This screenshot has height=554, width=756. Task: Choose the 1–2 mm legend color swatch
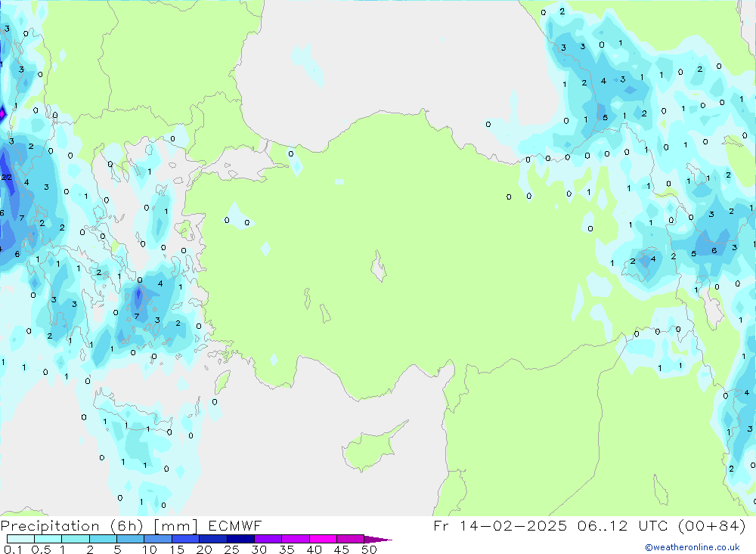(x=75, y=539)
